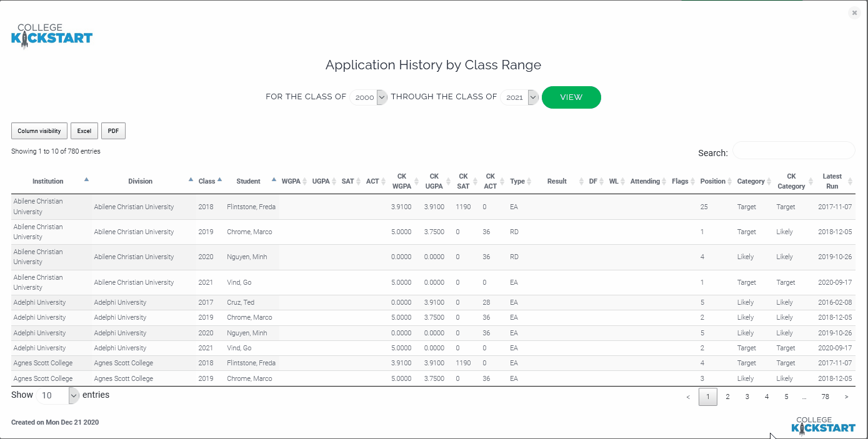Viewport: 868px width, 439px height.
Task: Click the green VIEW button
Action: pyautogui.click(x=571, y=97)
